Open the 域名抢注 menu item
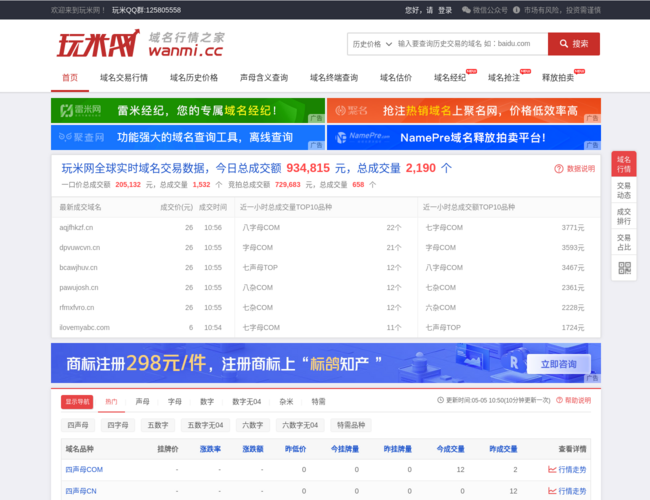Image resolution: width=650 pixels, height=500 pixels. tap(504, 78)
